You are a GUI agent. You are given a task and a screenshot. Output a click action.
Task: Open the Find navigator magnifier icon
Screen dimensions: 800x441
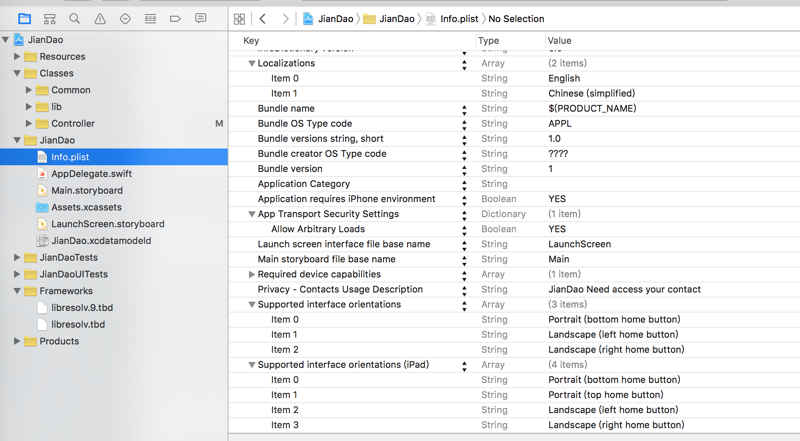[75, 19]
